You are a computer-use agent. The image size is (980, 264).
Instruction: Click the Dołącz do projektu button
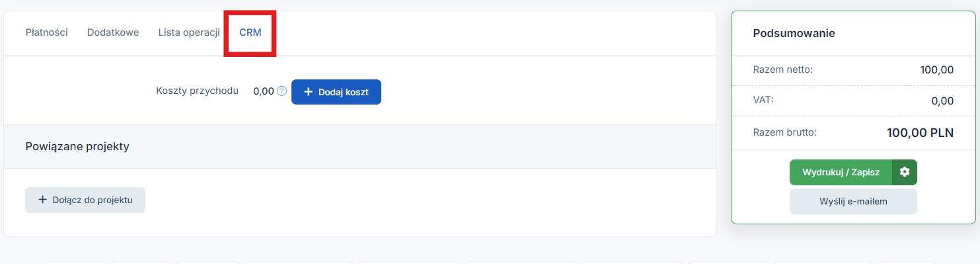click(x=85, y=200)
